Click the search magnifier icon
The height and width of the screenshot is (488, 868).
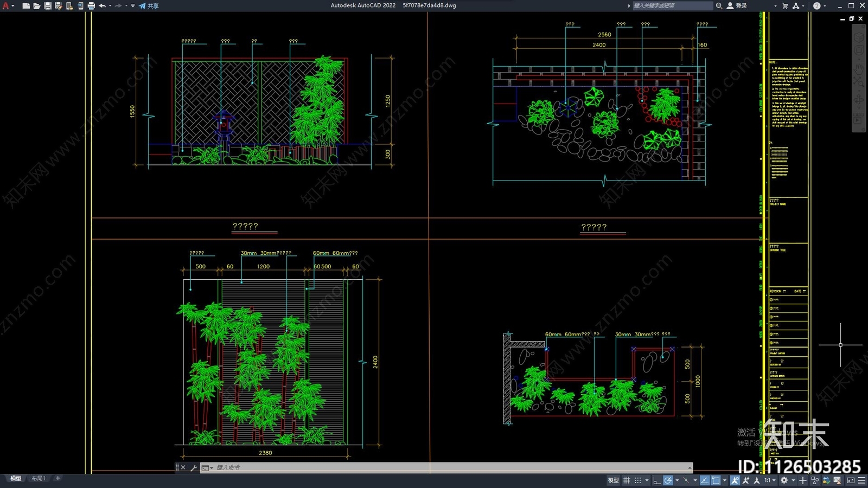(719, 5)
